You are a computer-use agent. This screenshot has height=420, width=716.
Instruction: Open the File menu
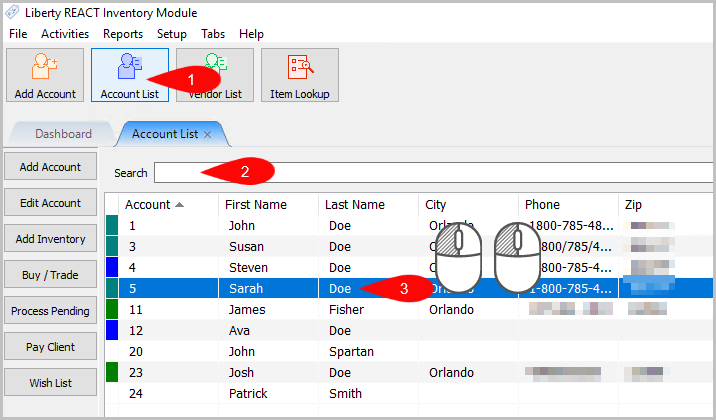pos(18,34)
